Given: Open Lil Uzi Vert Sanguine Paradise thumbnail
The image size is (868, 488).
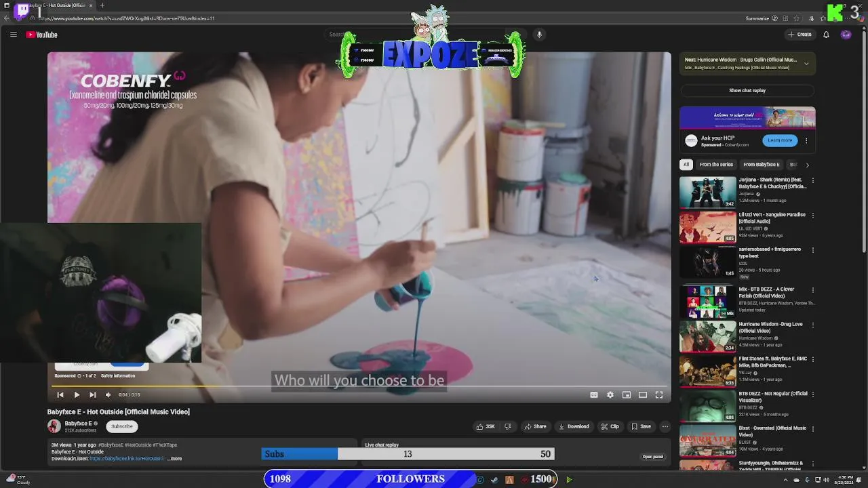Looking at the screenshot, I should (708, 227).
